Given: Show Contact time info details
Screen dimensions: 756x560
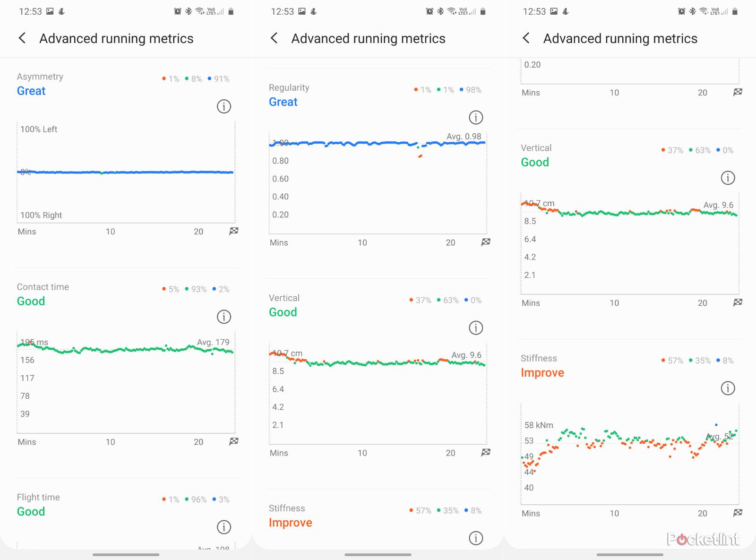Looking at the screenshot, I should click(224, 317).
